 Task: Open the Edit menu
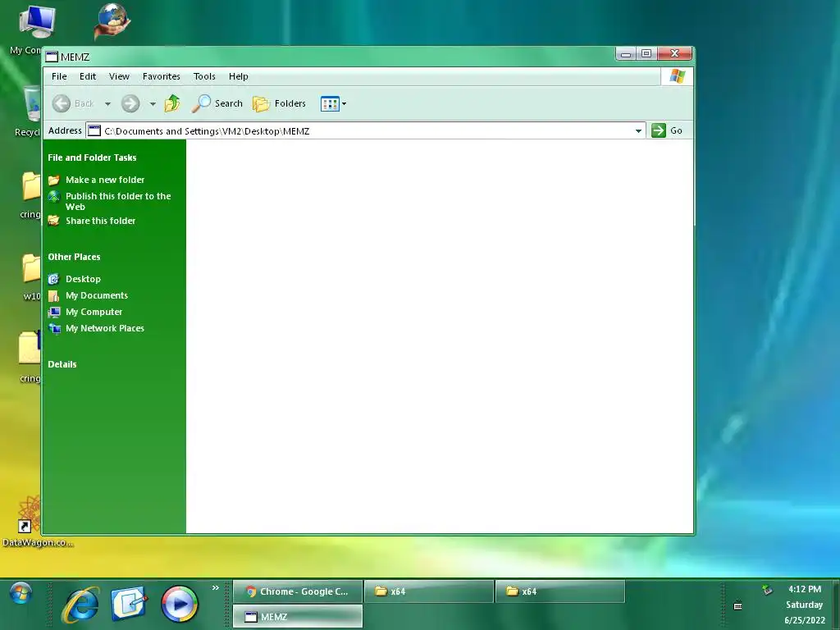(87, 76)
